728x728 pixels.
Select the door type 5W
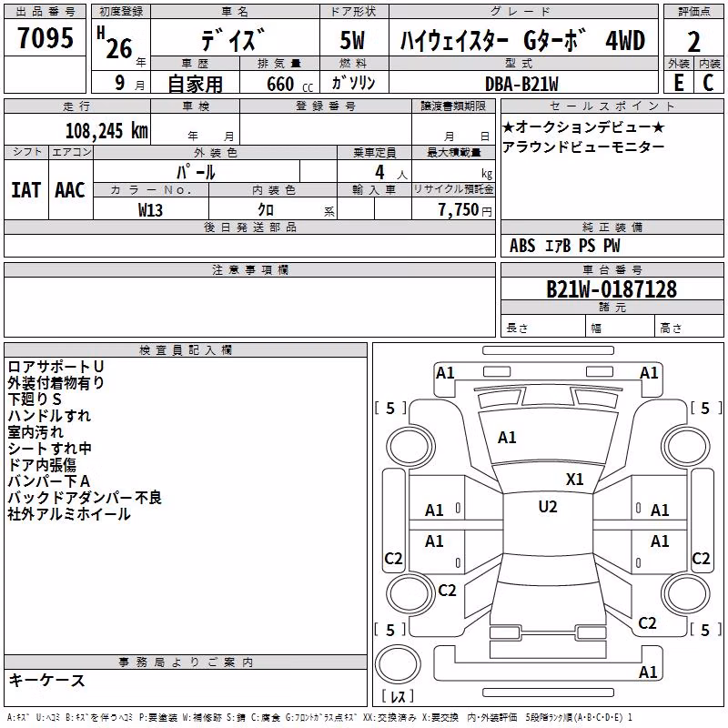pyautogui.click(x=352, y=40)
